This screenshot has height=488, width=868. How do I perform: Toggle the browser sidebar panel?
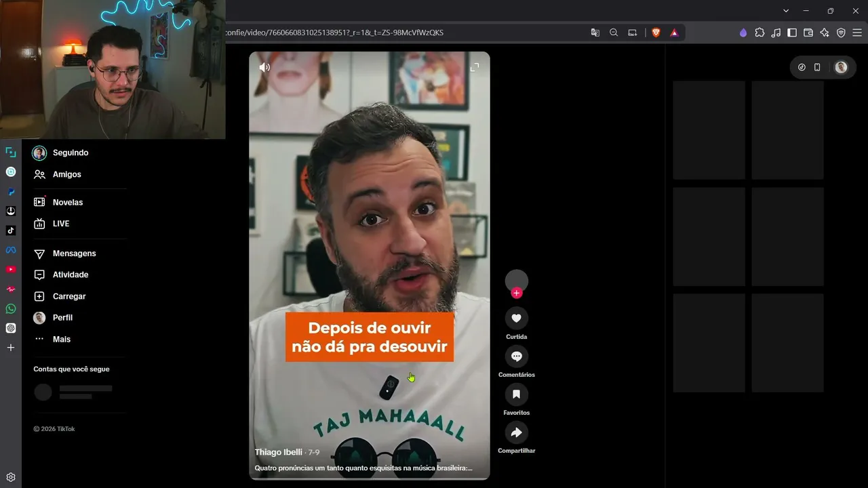click(x=792, y=33)
